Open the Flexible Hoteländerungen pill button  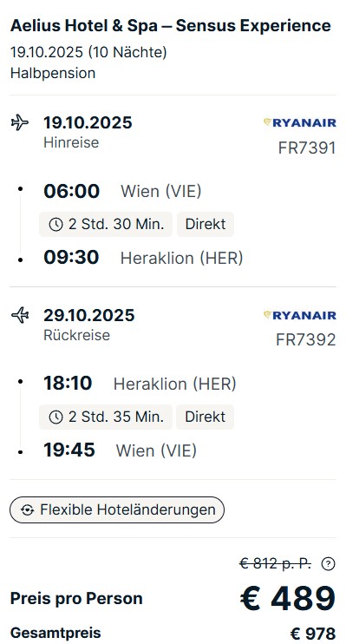pyautogui.click(x=117, y=510)
